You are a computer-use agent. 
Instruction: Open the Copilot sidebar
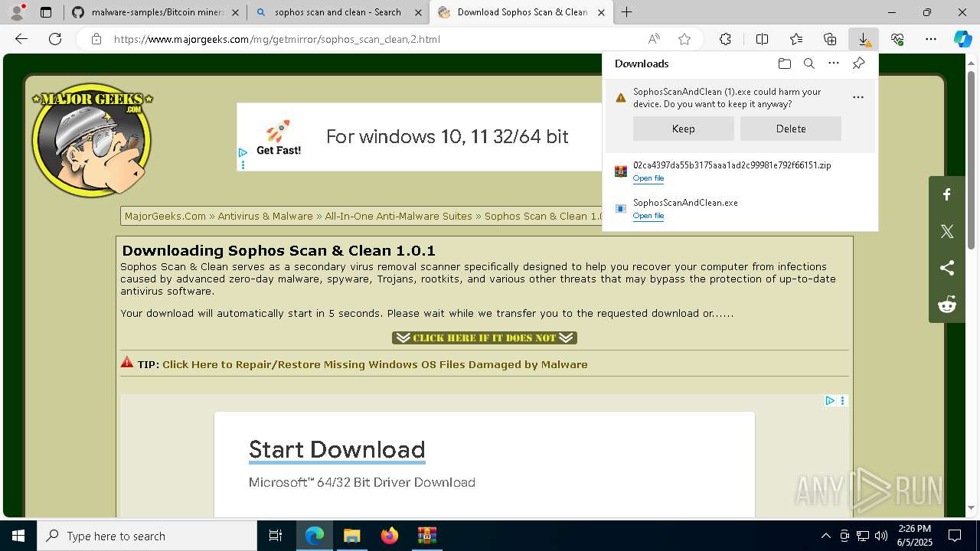(962, 39)
